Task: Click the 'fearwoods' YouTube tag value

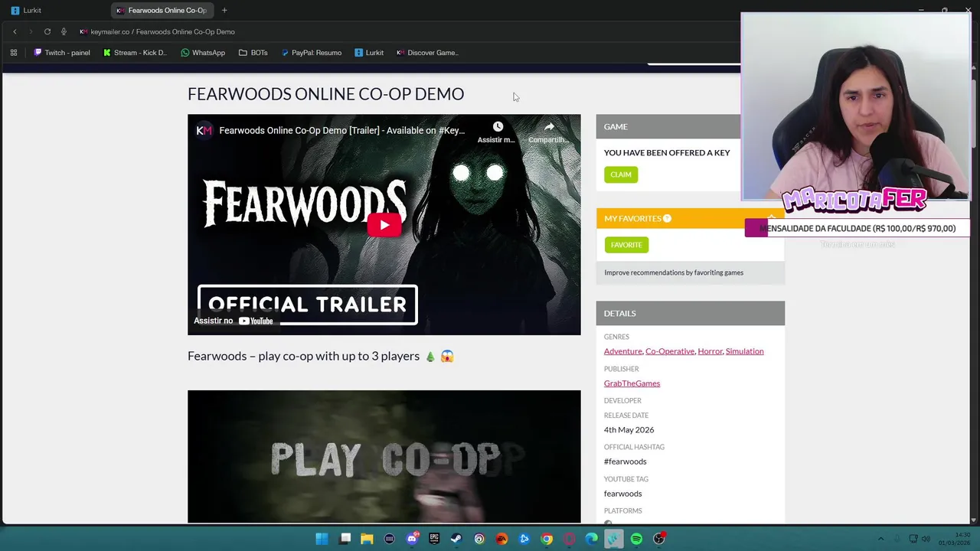Action: 623,494
